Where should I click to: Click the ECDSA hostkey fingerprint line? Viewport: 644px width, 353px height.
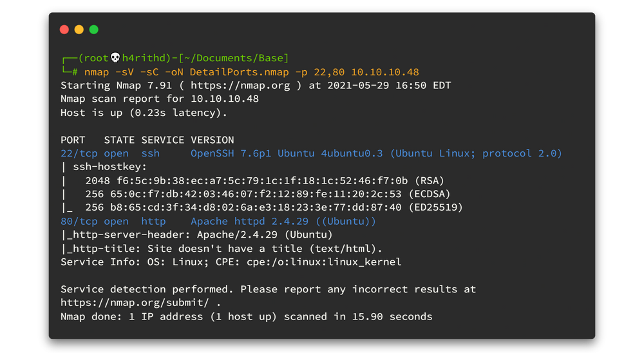coord(256,194)
